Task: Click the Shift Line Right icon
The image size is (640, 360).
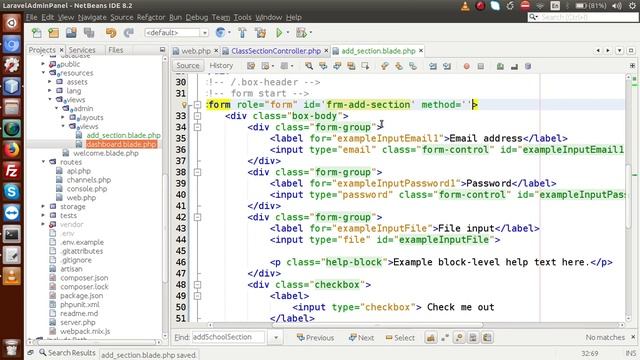Action: click(447, 66)
